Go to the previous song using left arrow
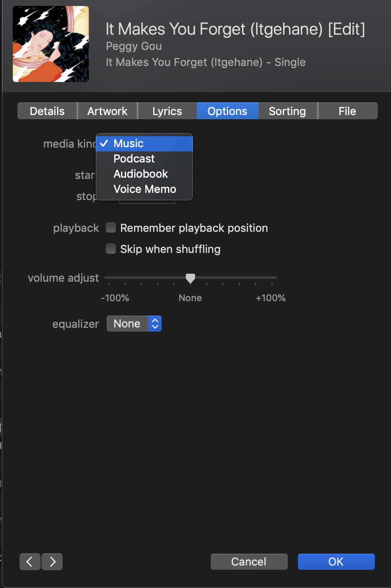The image size is (391, 588). (30, 562)
